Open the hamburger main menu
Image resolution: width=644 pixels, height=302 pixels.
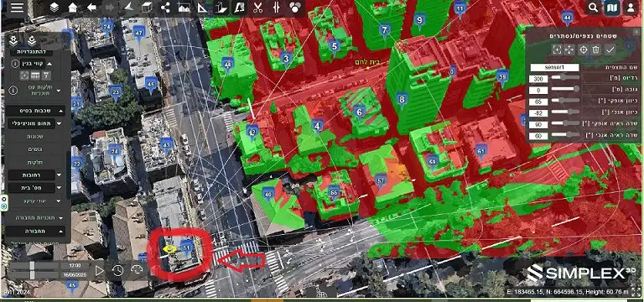[17, 8]
